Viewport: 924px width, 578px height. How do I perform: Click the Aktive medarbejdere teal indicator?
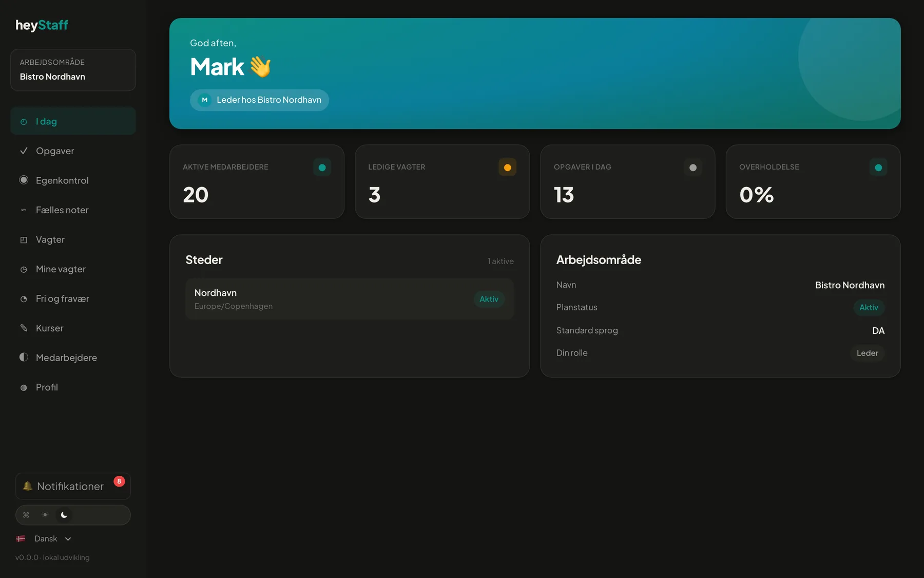pos(322,167)
